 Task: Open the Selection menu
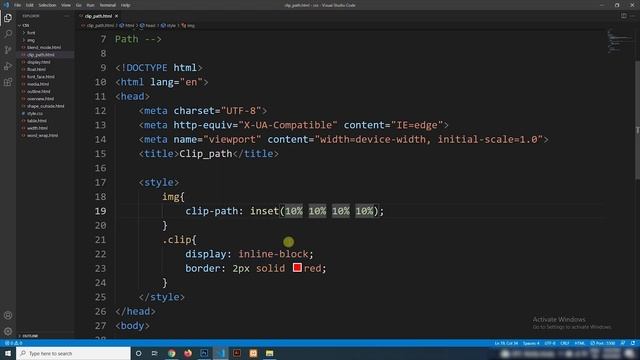pyautogui.click(x=47, y=5)
